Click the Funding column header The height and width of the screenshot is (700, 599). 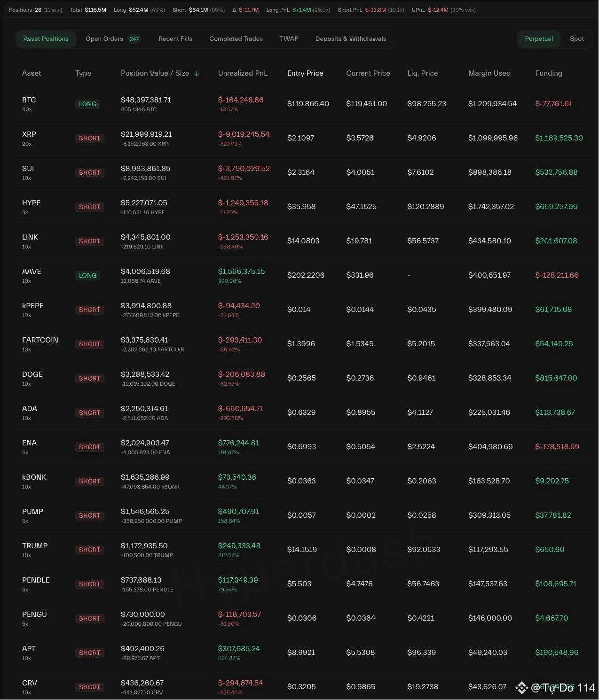[x=548, y=73]
